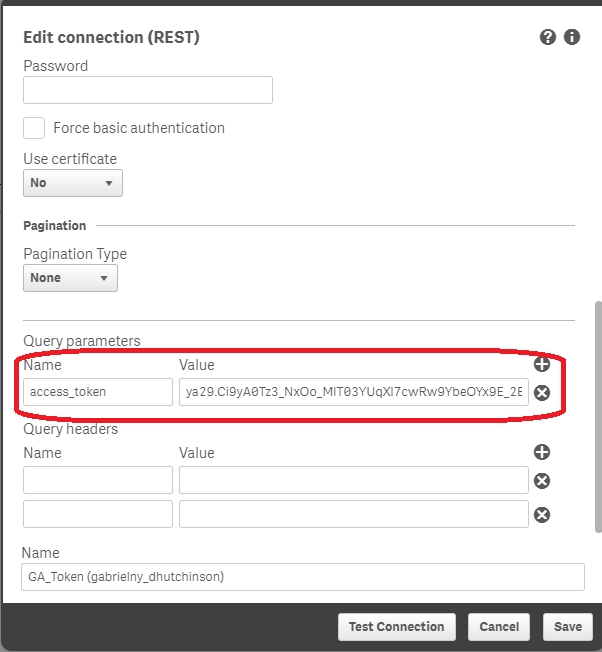Click the Test Connection button
Viewport: 602px width, 652px height.
tap(397, 627)
